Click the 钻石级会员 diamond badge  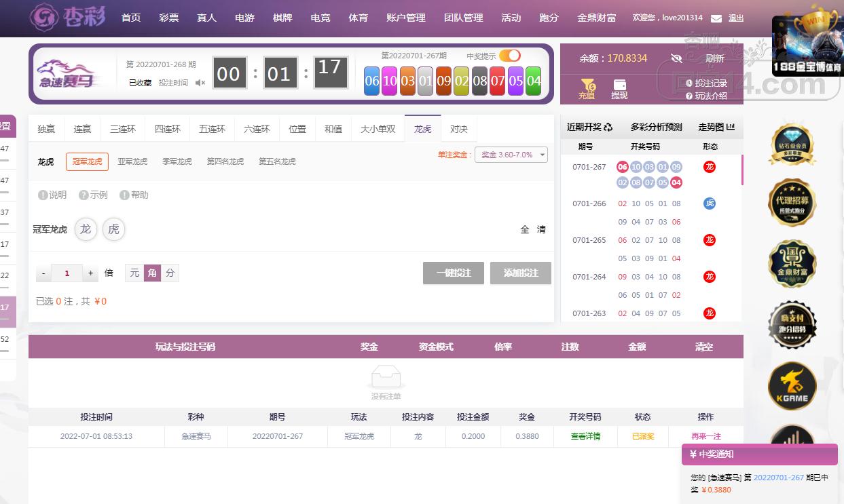792,144
